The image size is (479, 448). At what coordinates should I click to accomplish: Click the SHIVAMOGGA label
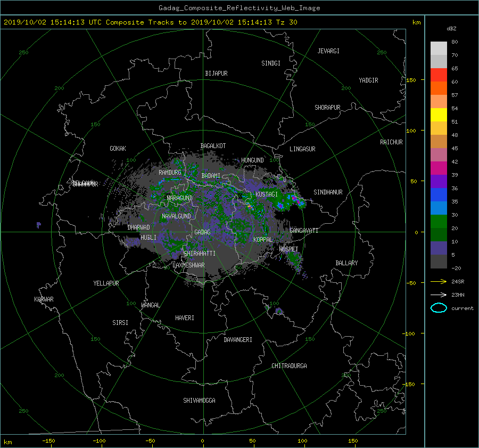[199, 400]
